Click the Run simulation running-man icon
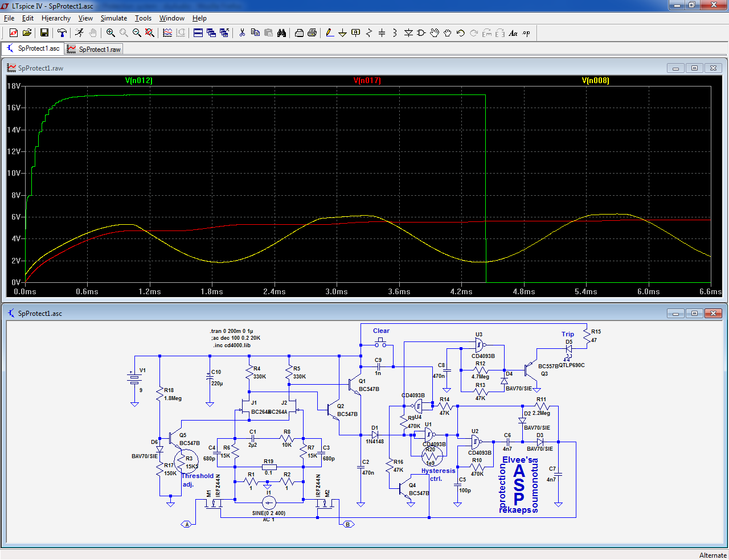This screenshot has width=729, height=560. coord(80,33)
